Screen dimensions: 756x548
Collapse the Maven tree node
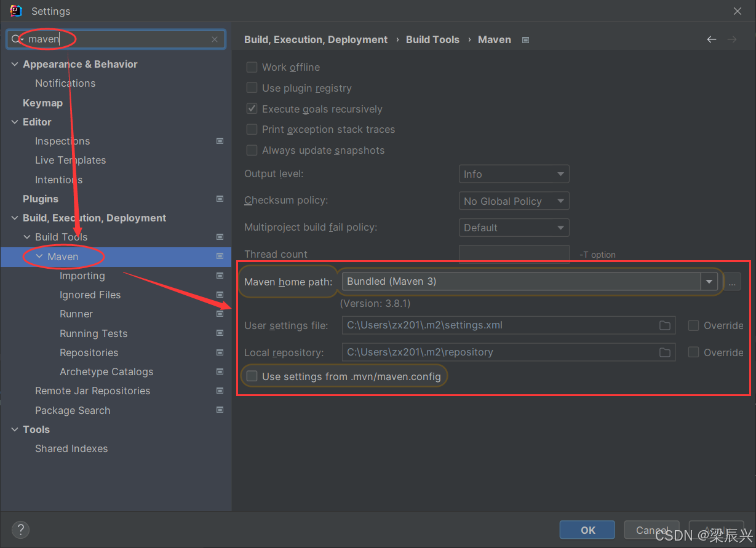coord(39,256)
